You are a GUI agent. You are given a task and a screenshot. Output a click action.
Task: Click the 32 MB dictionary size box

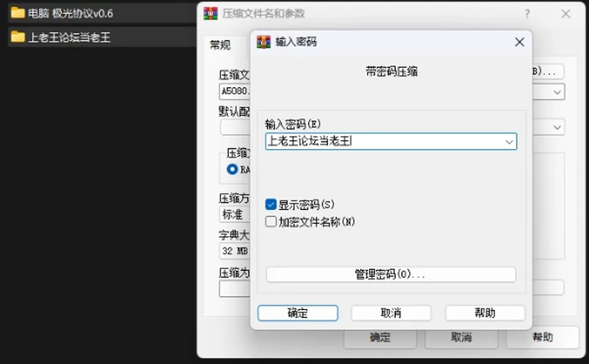(x=235, y=251)
